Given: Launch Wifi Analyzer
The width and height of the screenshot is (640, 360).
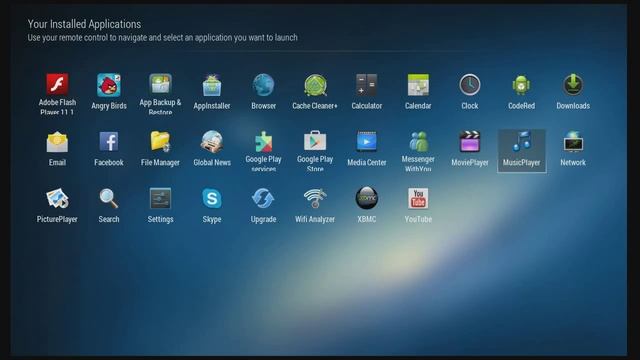Looking at the screenshot, I should [315, 206].
